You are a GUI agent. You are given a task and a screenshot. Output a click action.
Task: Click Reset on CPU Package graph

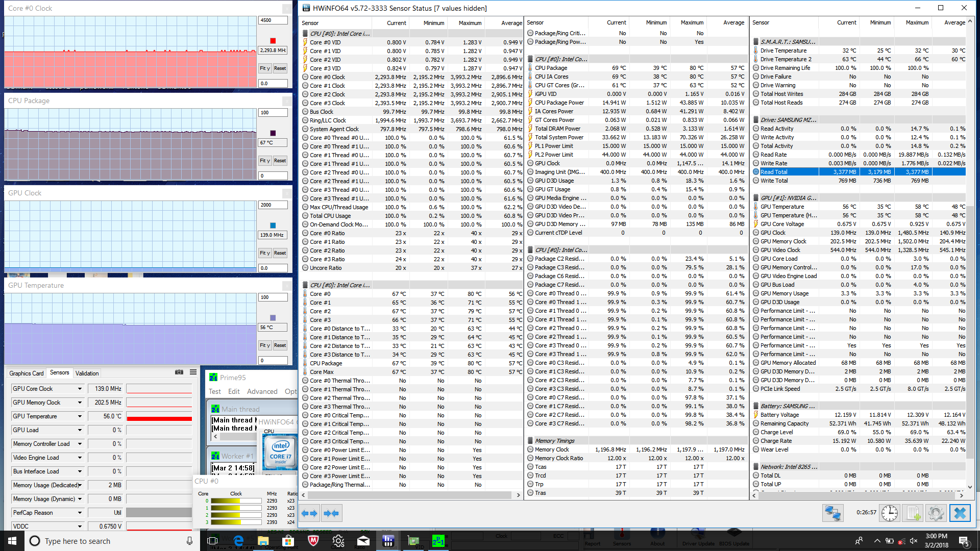click(x=280, y=161)
